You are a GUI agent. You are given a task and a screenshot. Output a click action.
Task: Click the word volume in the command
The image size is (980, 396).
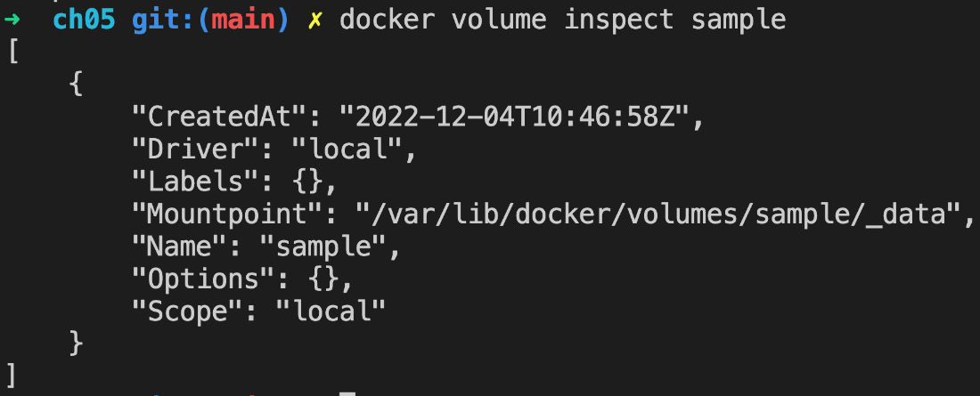[x=499, y=20]
